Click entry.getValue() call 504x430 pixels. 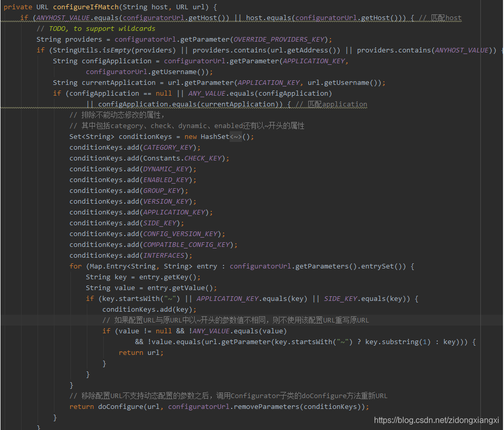180,288
